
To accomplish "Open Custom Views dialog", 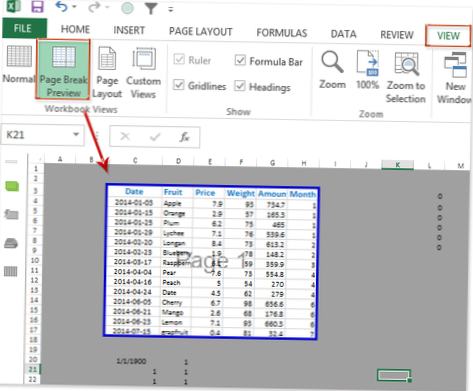I will point(143,73).
